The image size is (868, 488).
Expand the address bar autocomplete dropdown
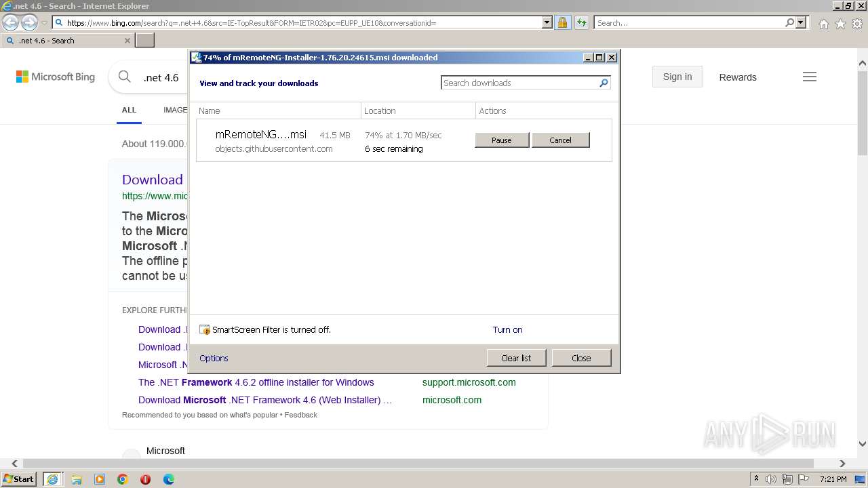pyautogui.click(x=547, y=22)
